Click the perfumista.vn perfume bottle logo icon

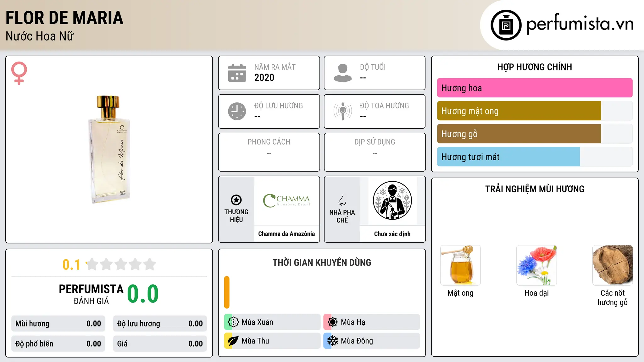click(x=506, y=25)
